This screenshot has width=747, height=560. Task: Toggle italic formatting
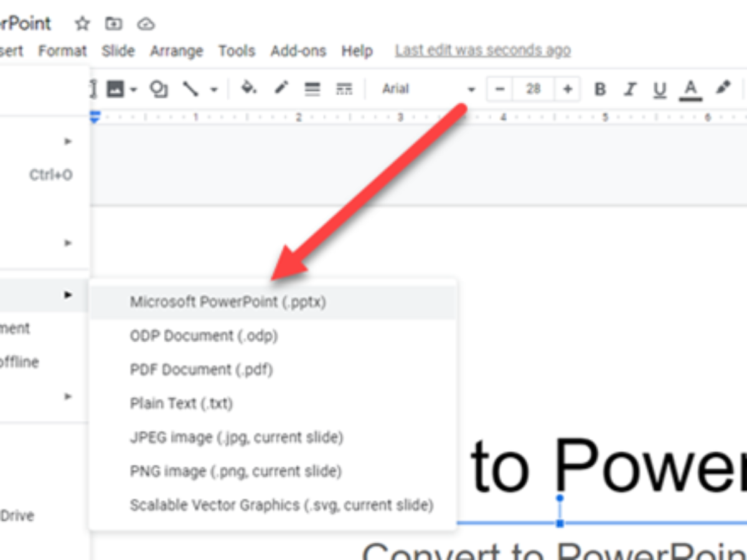[x=630, y=89]
